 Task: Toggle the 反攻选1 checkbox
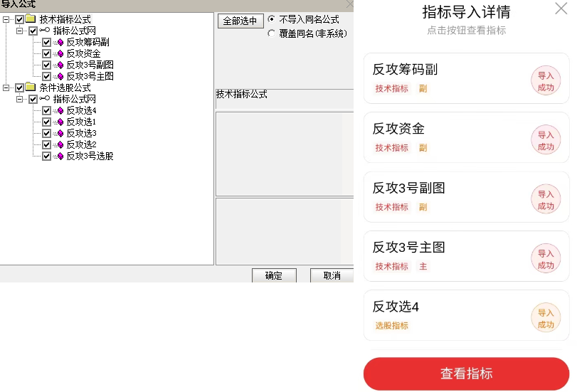(x=46, y=122)
